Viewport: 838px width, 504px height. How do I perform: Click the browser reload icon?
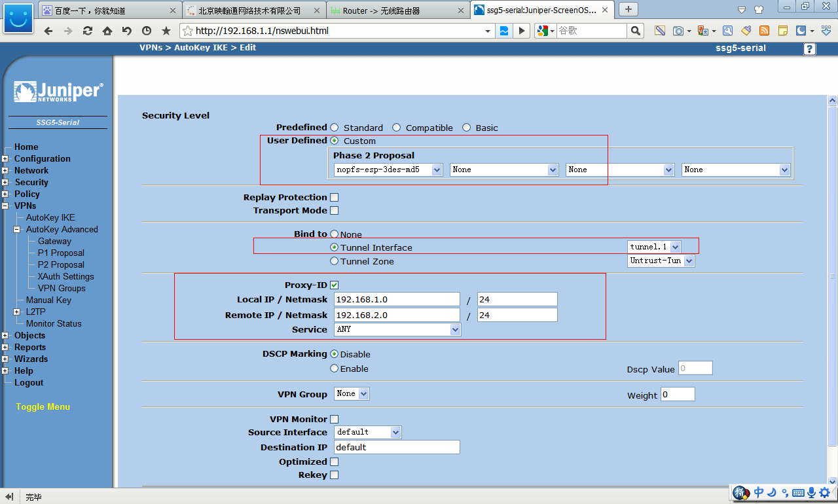(87, 31)
